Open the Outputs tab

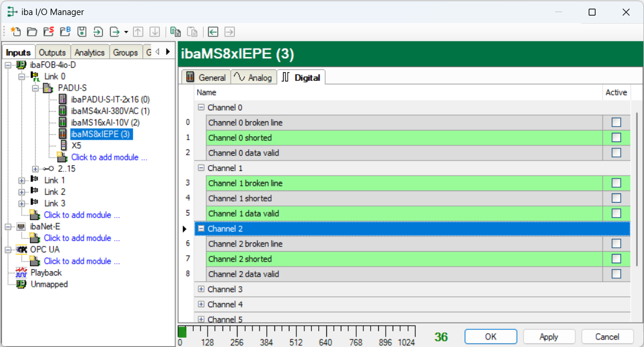point(52,53)
